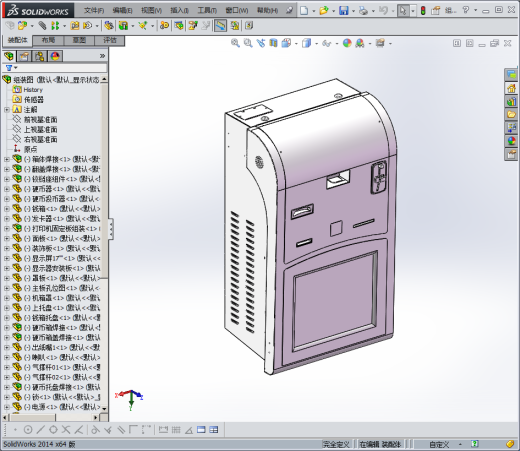
Task: Expand the 注解 annotations tree node
Action: [x=7, y=110]
